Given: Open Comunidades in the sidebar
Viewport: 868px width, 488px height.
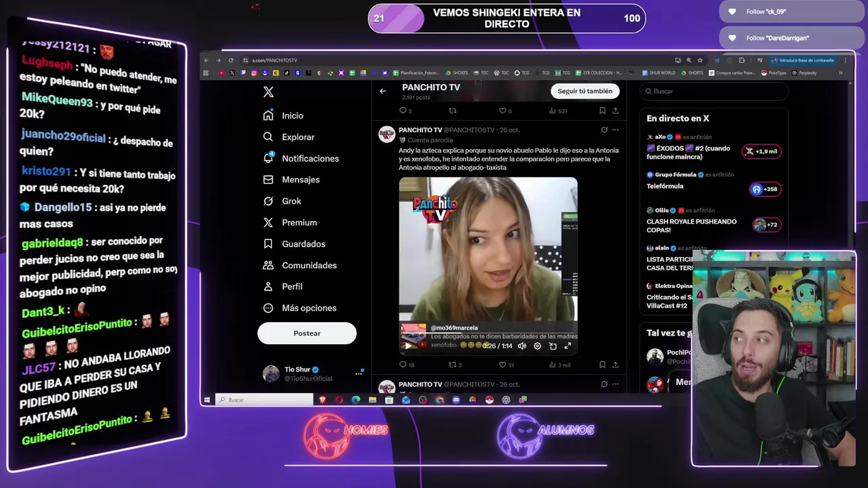Looking at the screenshot, I should [300, 265].
